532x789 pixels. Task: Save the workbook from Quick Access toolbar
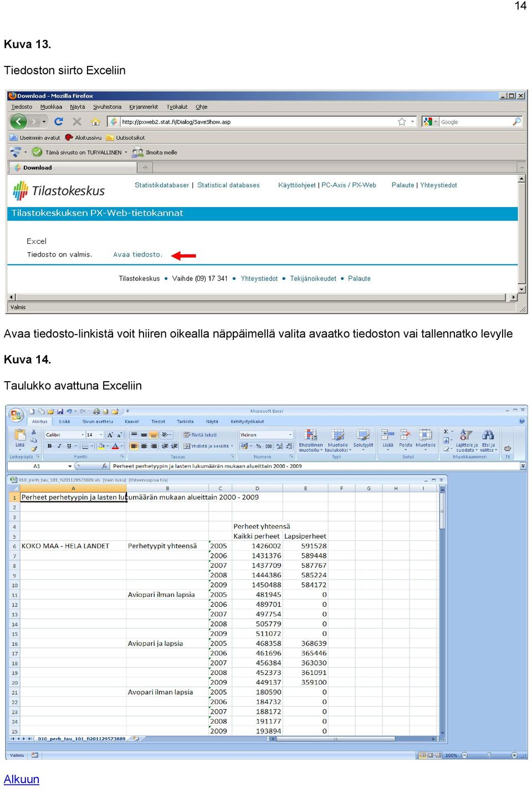pos(59,412)
